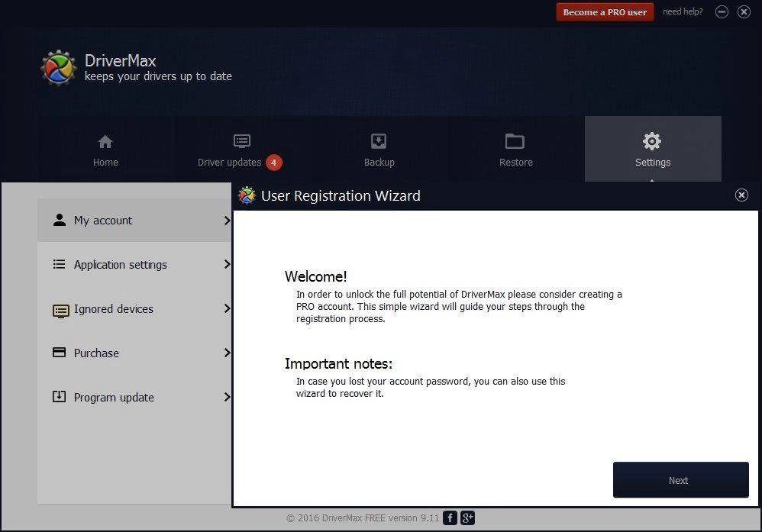Viewport: 762px width, 532px height.
Task: Click the wizard title DriverMax icon
Action: 247,195
